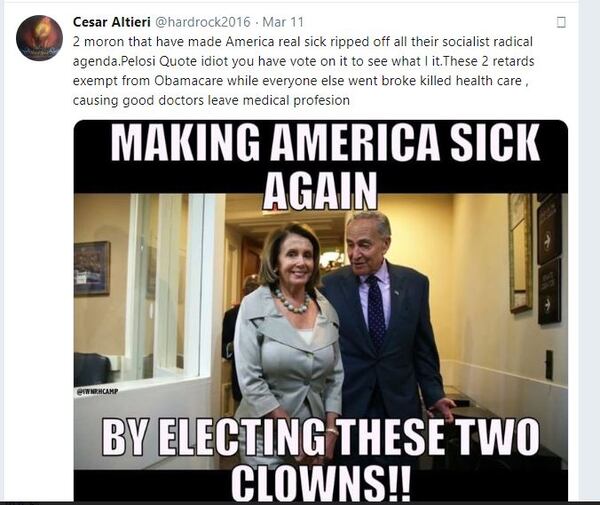The width and height of the screenshot is (600, 505).
Task: Open the tweet's more options icon
Action: point(561,23)
